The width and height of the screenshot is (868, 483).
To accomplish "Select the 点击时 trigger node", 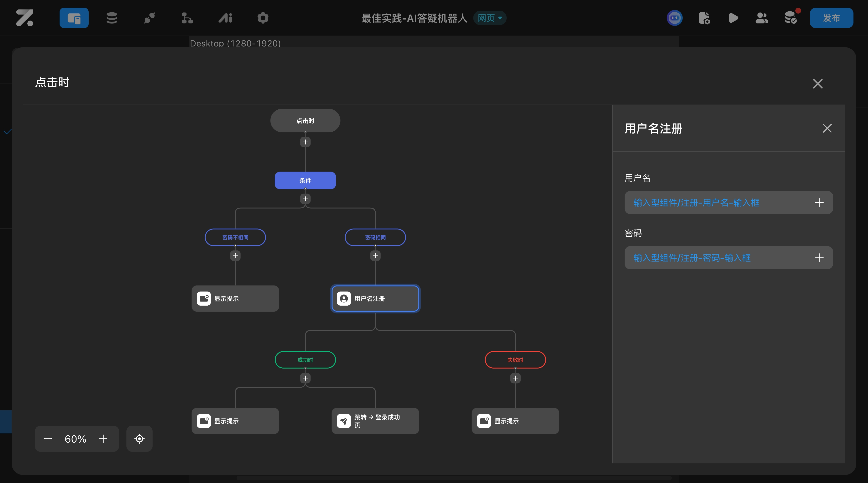I will [305, 121].
